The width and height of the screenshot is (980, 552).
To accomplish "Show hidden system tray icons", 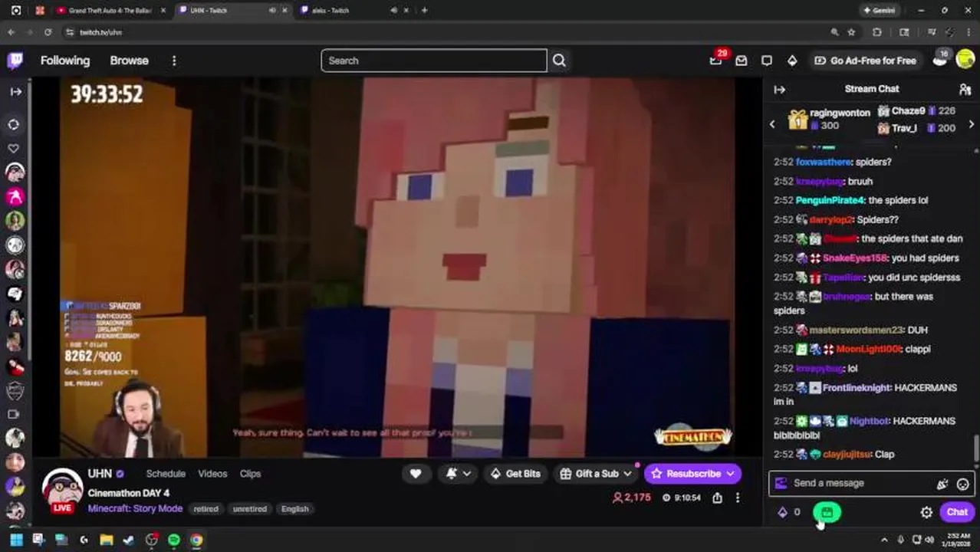I will 884,540.
